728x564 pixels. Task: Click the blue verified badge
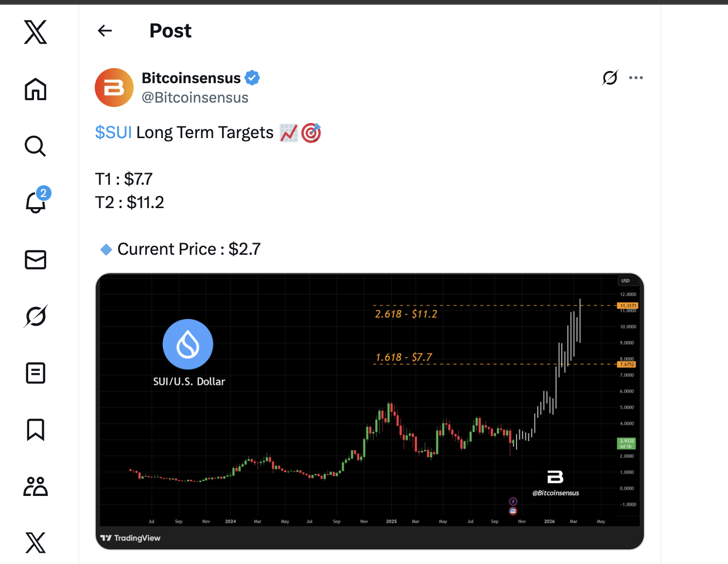point(252,78)
